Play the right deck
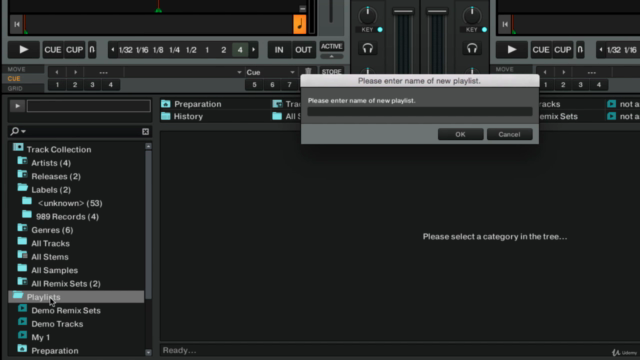Viewport: 640px width, 360px height. tap(512, 50)
